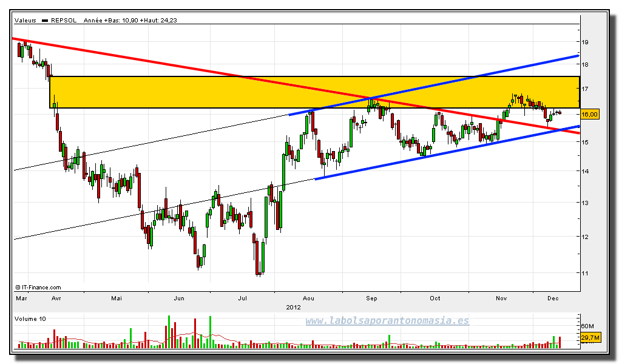Select the yellow resistance zone rectangle
This screenshot has height=364, width=619.
pyautogui.click(x=314, y=92)
